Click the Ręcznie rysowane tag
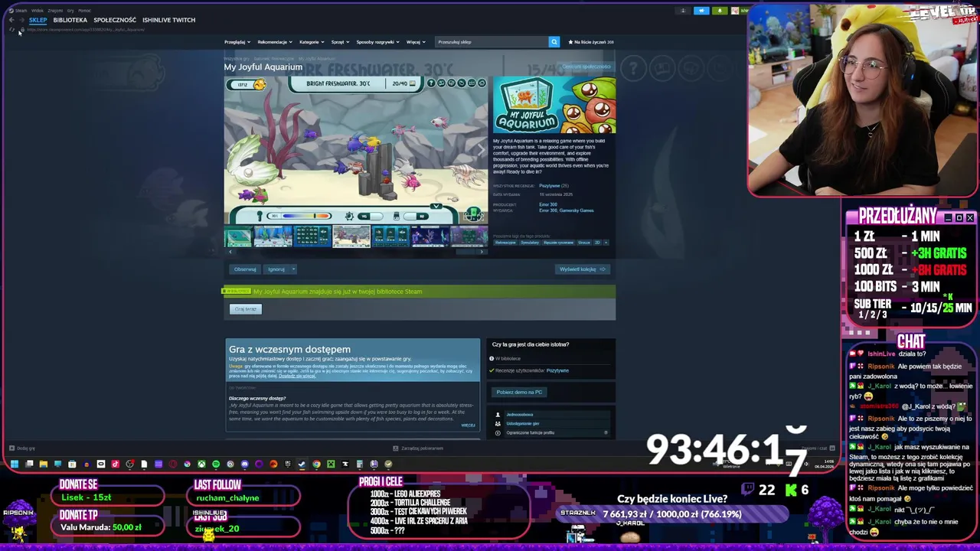This screenshot has width=980, height=551. (558, 243)
